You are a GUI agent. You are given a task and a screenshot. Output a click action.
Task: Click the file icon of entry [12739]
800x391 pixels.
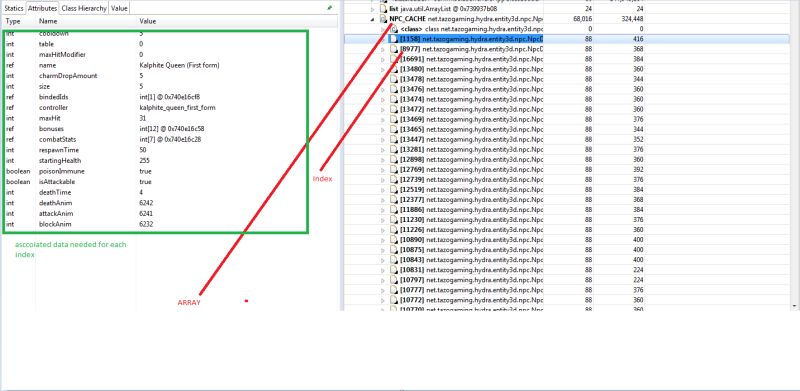pyautogui.click(x=393, y=179)
